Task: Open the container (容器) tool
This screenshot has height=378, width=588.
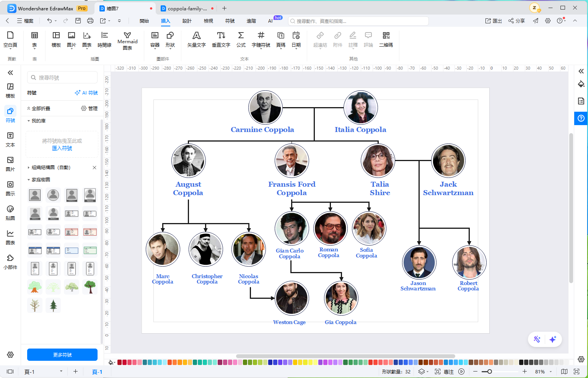Action: pyautogui.click(x=155, y=40)
